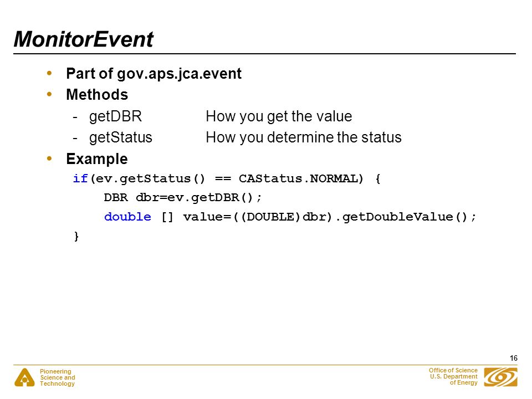Click the slide number 16
The height and width of the screenshot is (399, 532).
[514, 359]
